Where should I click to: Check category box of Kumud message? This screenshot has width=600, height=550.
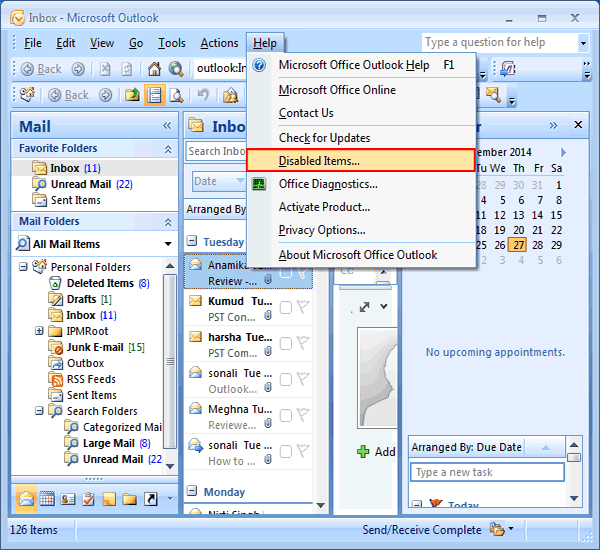pos(286,307)
